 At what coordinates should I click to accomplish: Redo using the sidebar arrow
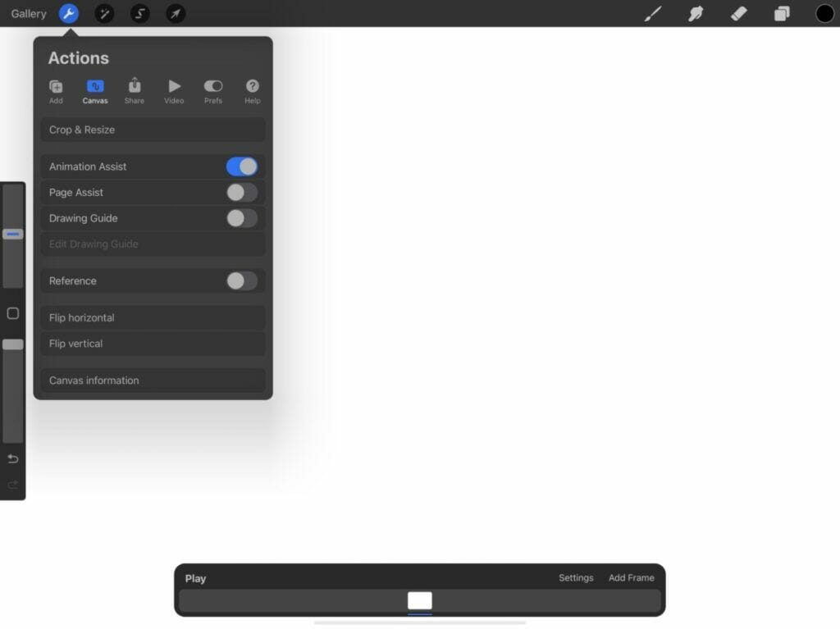(13, 485)
